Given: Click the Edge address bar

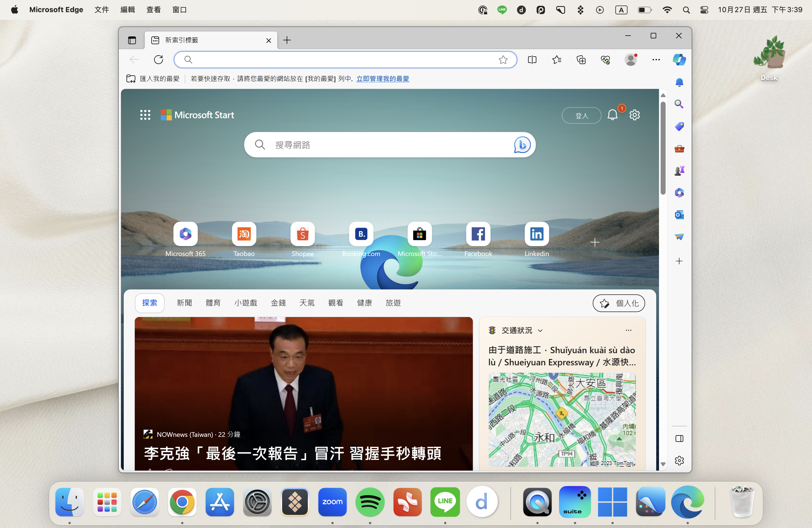Looking at the screenshot, I should point(345,60).
